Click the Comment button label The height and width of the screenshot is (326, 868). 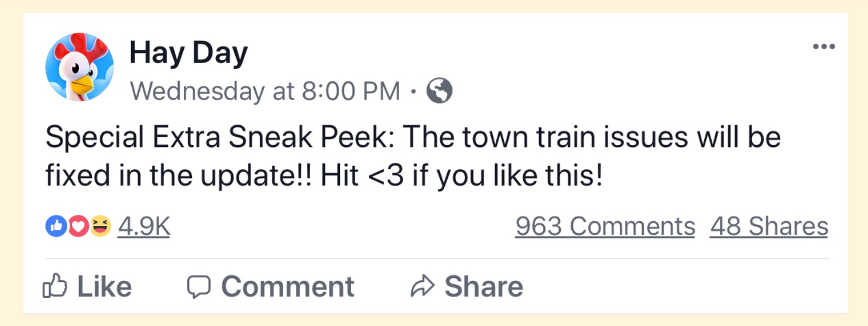[287, 287]
